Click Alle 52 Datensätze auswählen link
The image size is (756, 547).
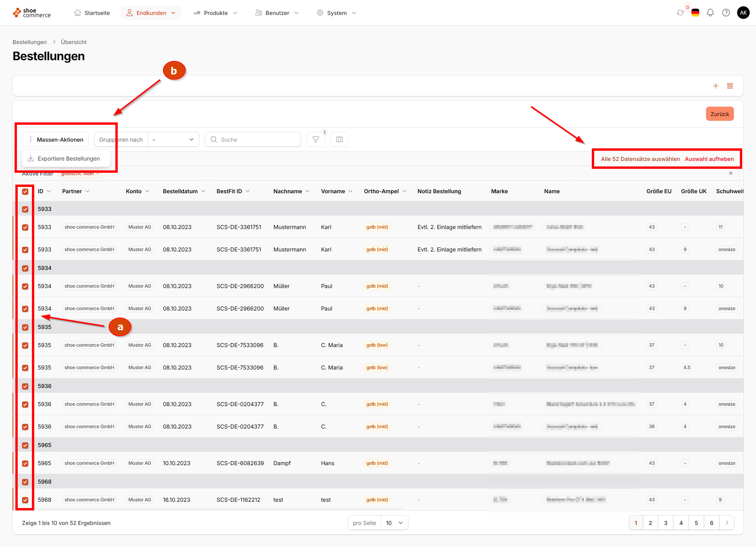click(640, 159)
